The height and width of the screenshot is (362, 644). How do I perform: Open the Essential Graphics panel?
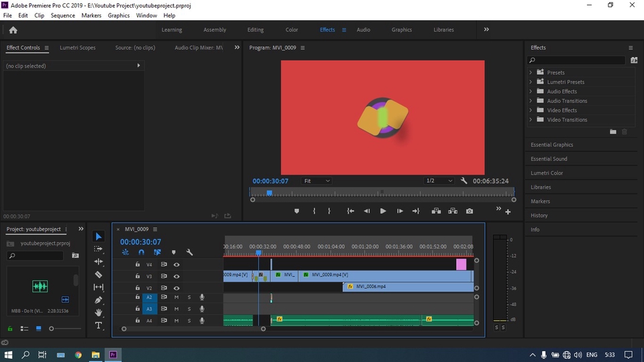coord(551,145)
